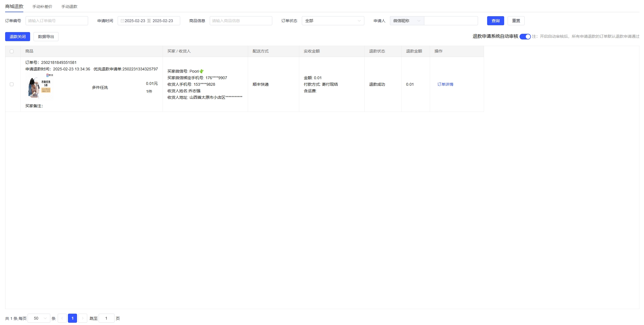Screen dimensions: 644x325
Task: Switch to the 手动退款 tab
Action: pyautogui.click(x=69, y=7)
